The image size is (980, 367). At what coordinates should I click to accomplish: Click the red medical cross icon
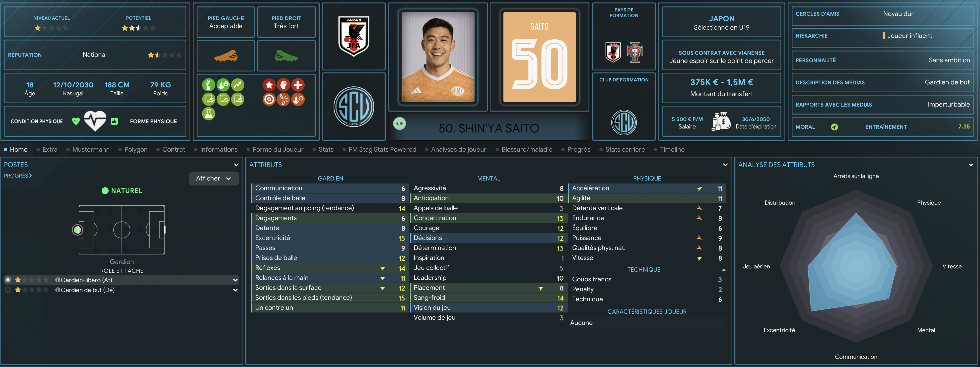coord(298,85)
